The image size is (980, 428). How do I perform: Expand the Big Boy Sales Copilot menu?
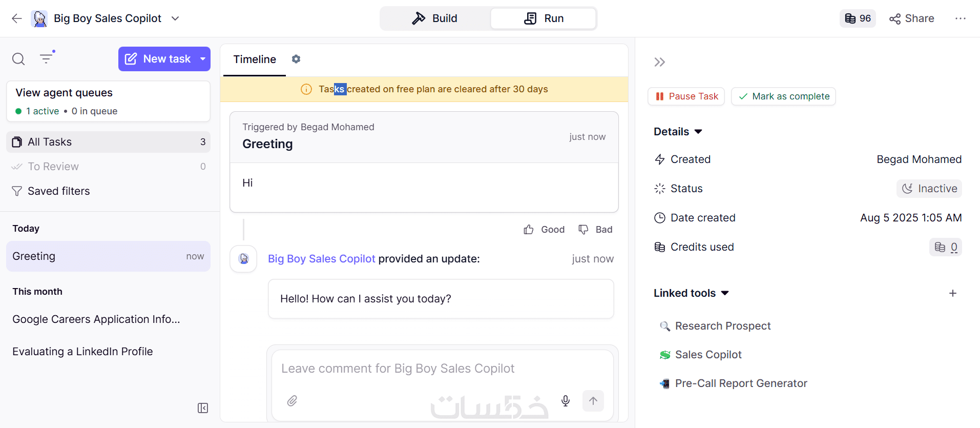pos(175,18)
